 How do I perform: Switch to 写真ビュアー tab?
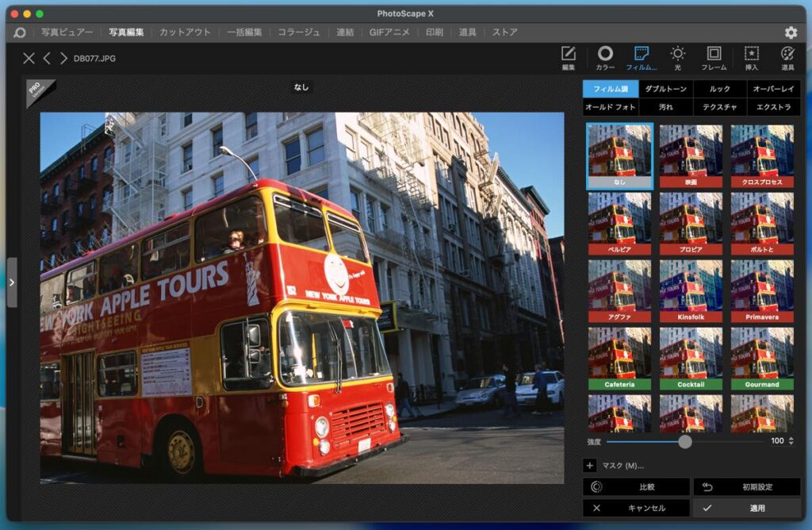67,32
